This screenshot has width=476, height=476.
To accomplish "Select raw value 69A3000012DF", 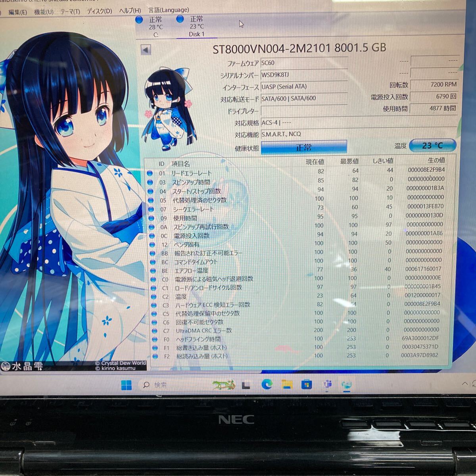I will coord(420,338).
